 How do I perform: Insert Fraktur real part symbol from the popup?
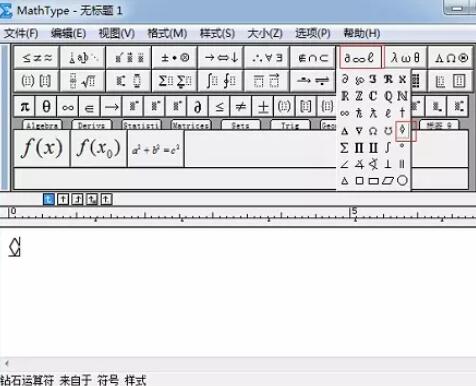(x=388, y=79)
